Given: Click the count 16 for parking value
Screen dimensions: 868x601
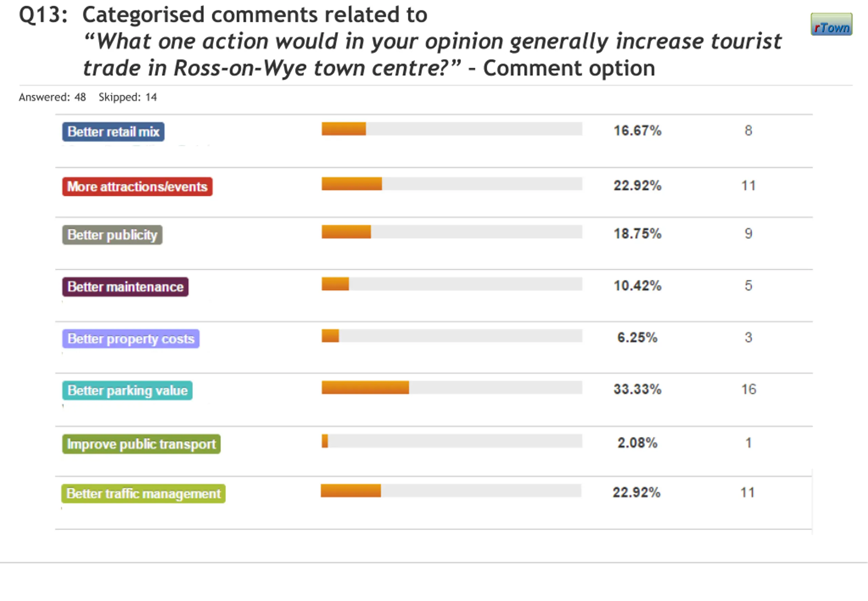Looking at the screenshot, I should [749, 389].
